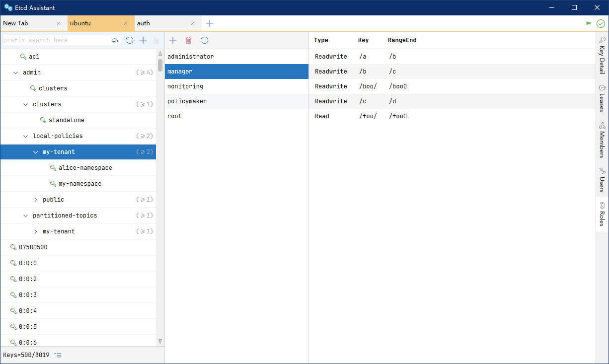Click the search mode icon in prefix field
The height and width of the screenshot is (364, 609).
click(x=115, y=40)
